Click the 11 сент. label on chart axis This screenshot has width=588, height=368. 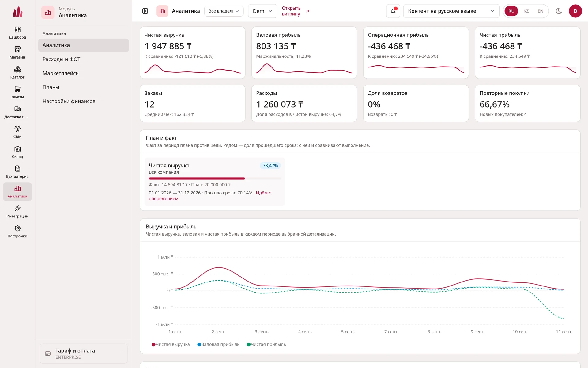point(564,332)
